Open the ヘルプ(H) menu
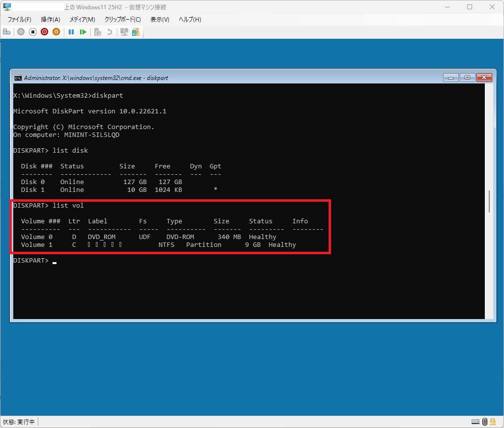Viewport: 504px width, 428px height. 190,19
